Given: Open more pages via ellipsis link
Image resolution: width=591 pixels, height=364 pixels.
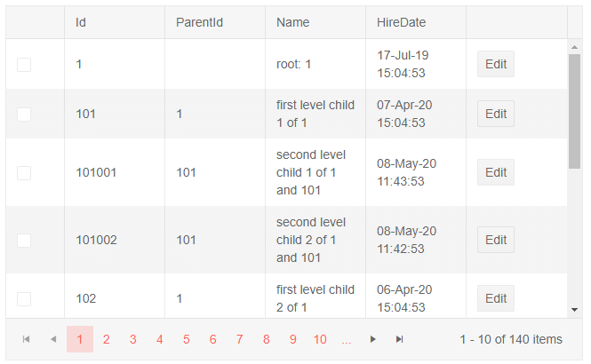Looking at the screenshot, I should pyautogui.click(x=347, y=339).
